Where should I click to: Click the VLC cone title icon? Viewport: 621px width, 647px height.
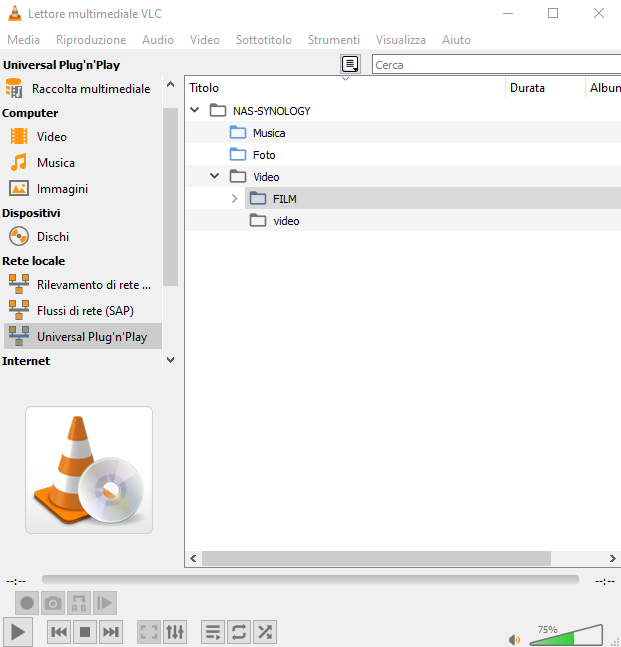pyautogui.click(x=15, y=13)
